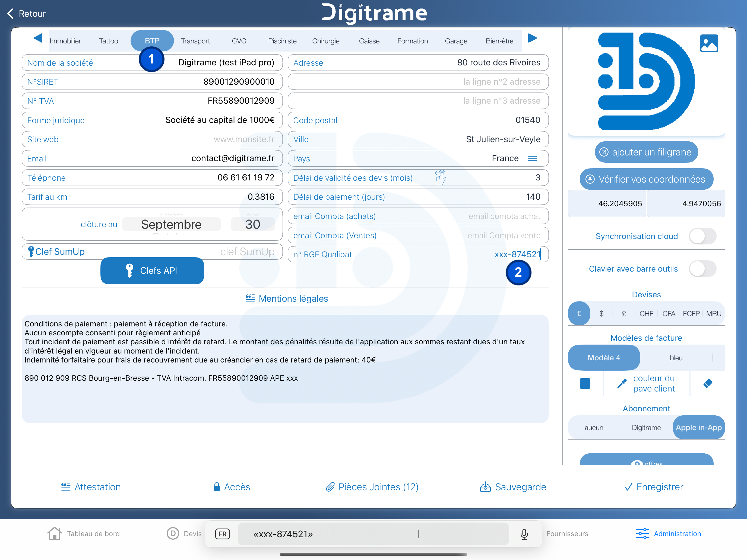Change logo using the picture icon

point(709,43)
